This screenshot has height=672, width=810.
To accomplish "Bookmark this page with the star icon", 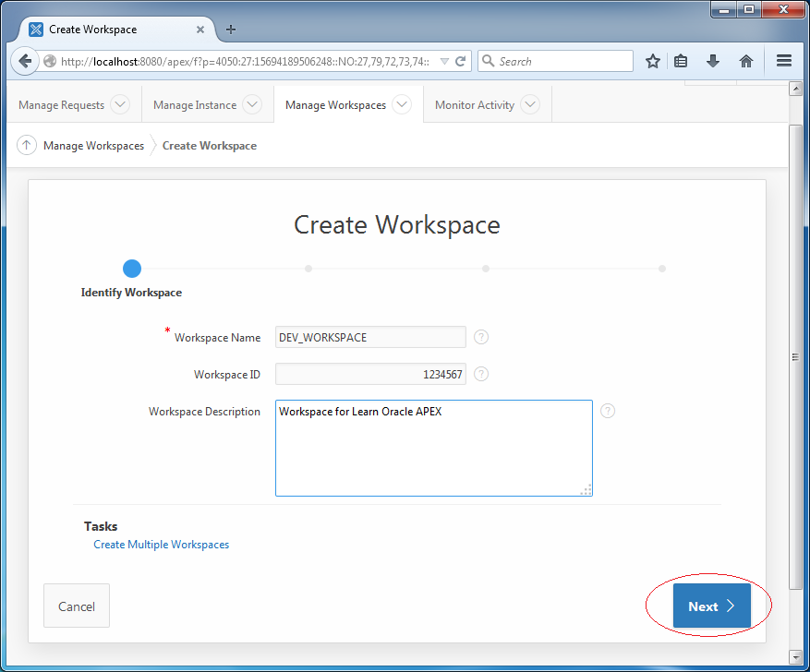I will tap(653, 62).
